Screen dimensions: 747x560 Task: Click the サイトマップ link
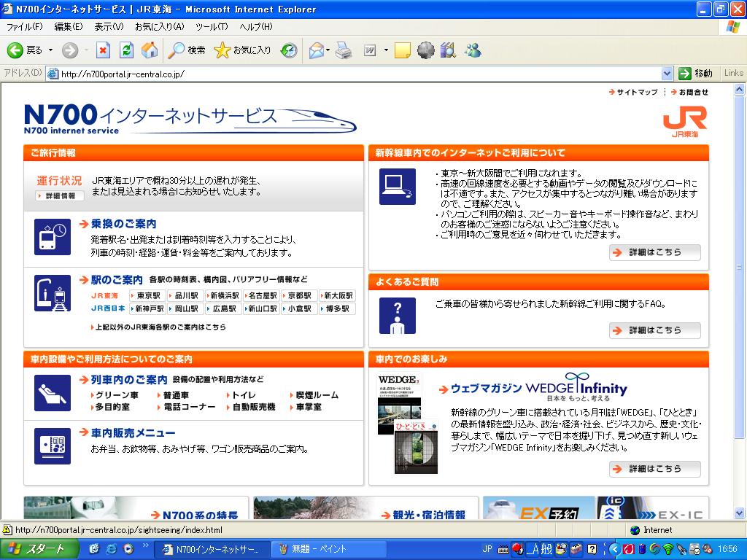pyautogui.click(x=633, y=93)
